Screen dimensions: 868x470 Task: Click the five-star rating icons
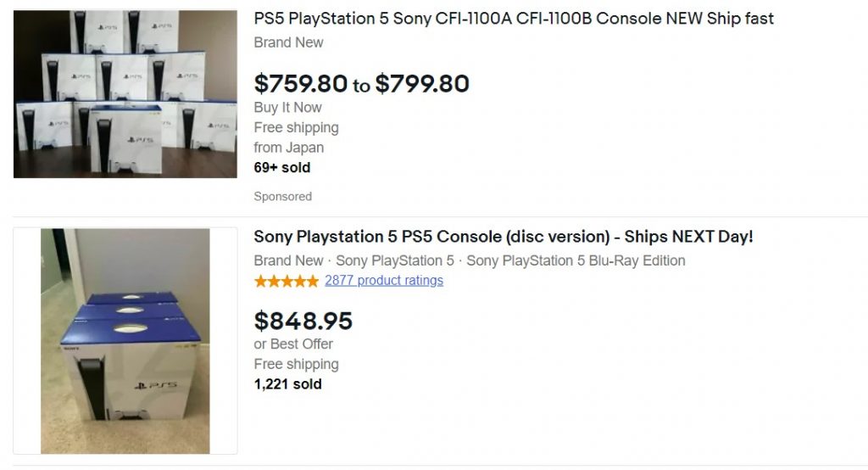click(x=287, y=281)
